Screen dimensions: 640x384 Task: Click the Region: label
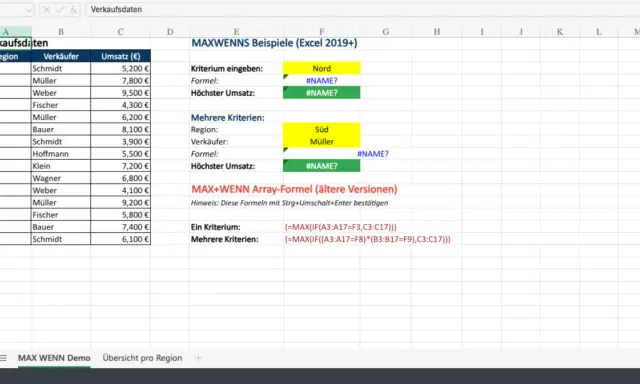point(204,130)
